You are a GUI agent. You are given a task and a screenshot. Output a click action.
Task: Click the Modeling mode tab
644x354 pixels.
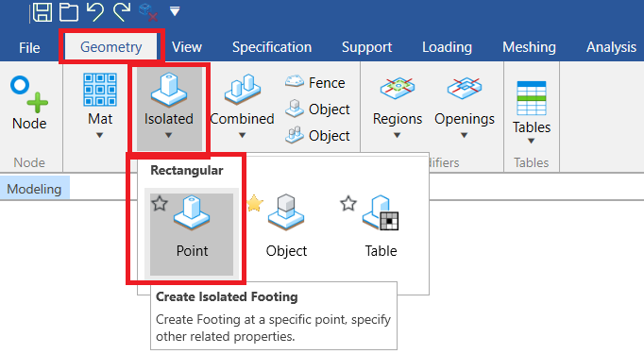[35, 189]
